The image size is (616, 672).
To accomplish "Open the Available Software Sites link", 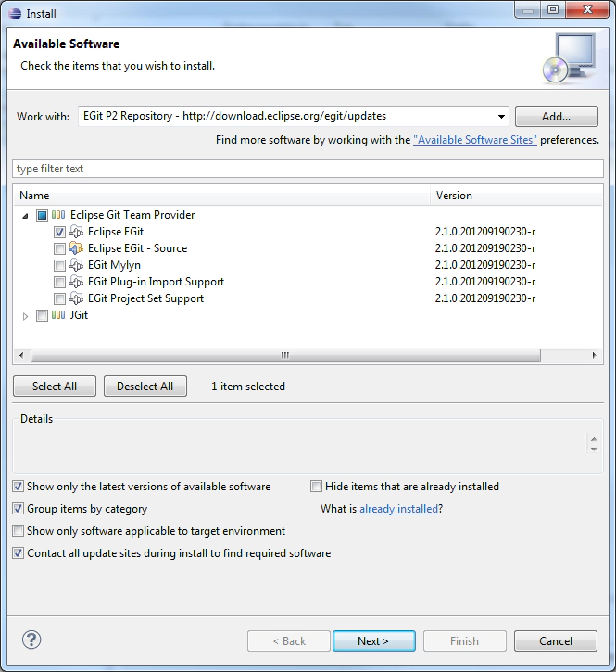I will pyautogui.click(x=474, y=140).
